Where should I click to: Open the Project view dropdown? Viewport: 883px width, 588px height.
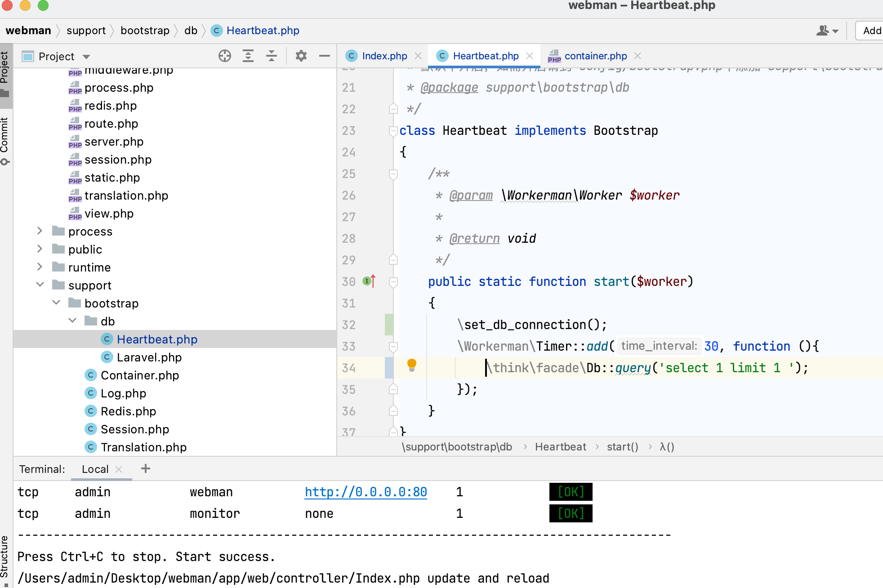[x=87, y=57]
